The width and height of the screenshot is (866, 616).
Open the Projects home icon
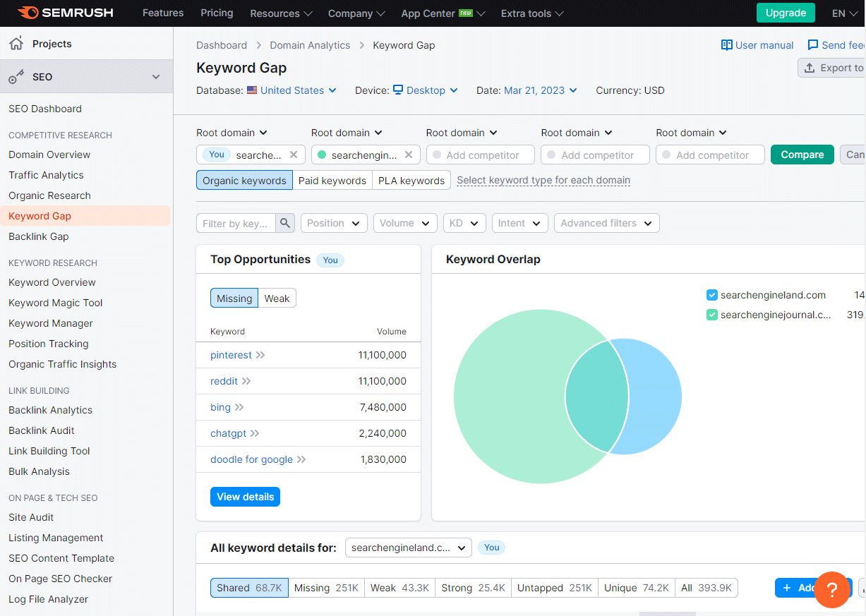16,44
